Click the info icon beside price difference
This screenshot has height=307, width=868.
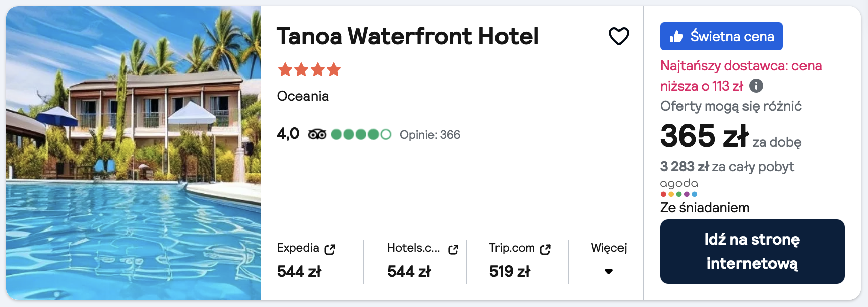pos(756,86)
